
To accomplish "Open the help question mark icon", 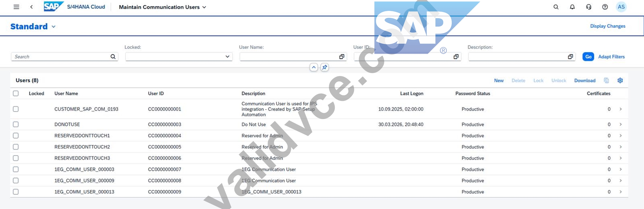I will pos(605,7).
